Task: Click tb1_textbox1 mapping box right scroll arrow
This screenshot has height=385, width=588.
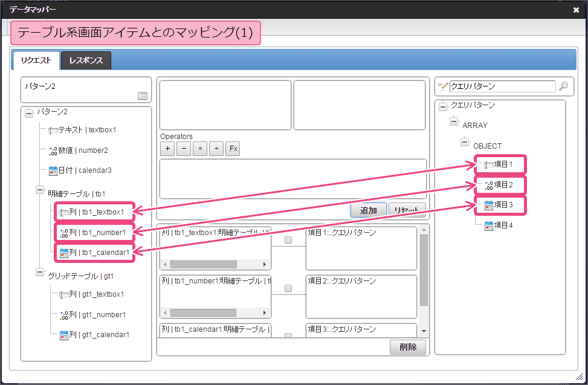Action: pos(265,265)
